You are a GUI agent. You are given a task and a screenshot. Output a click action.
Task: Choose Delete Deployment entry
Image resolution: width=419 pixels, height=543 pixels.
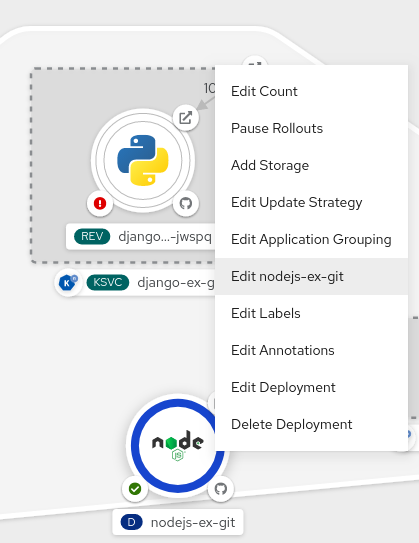311,425
